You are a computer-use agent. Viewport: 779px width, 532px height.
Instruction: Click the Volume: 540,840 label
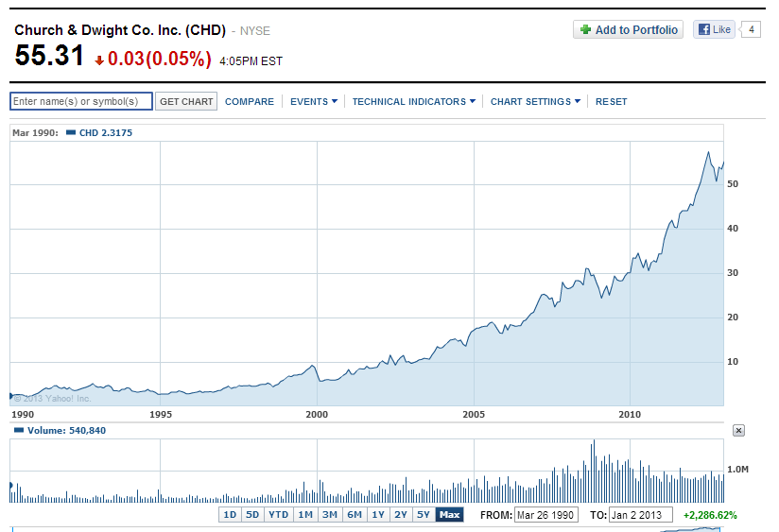click(66, 431)
